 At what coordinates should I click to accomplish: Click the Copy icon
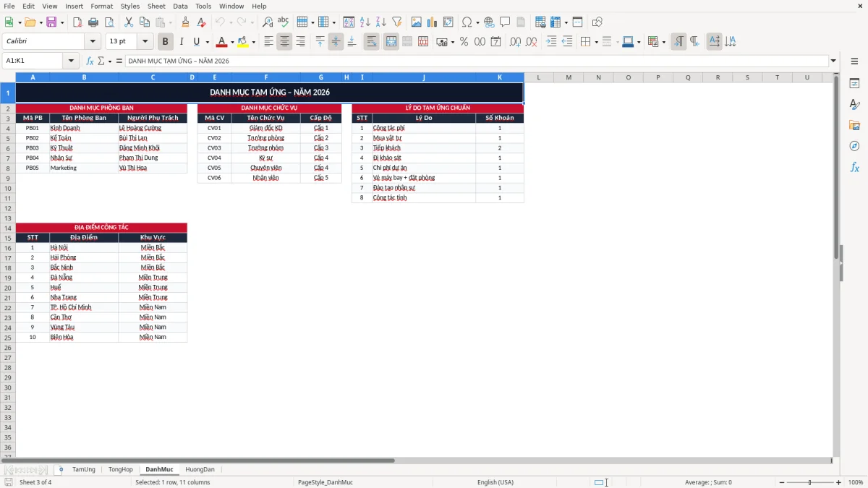point(144,22)
